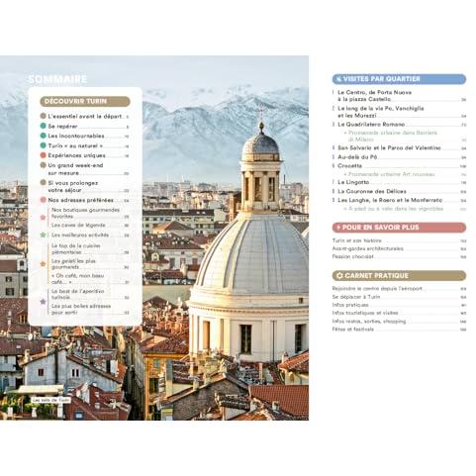Click the pink star beside Nos boutiques gourmandes

[x=43, y=218]
